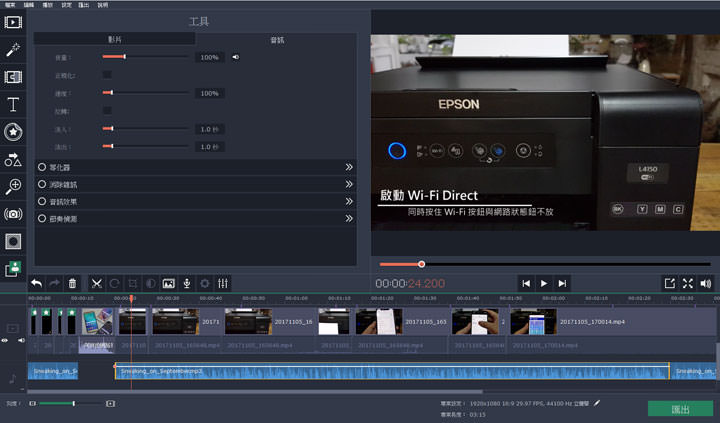Toggle the reverse checkbox
Screen dimensions: 720x423
[107, 111]
